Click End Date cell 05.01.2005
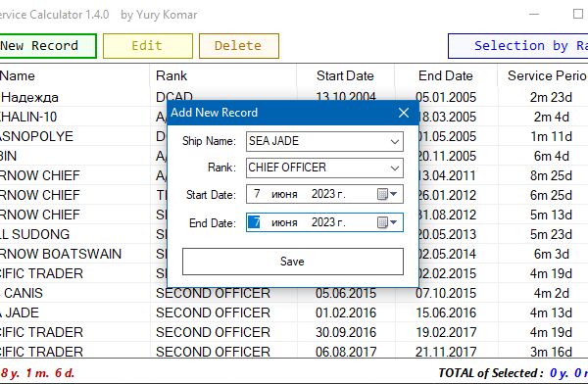The width and height of the screenshot is (588, 384). click(x=446, y=98)
